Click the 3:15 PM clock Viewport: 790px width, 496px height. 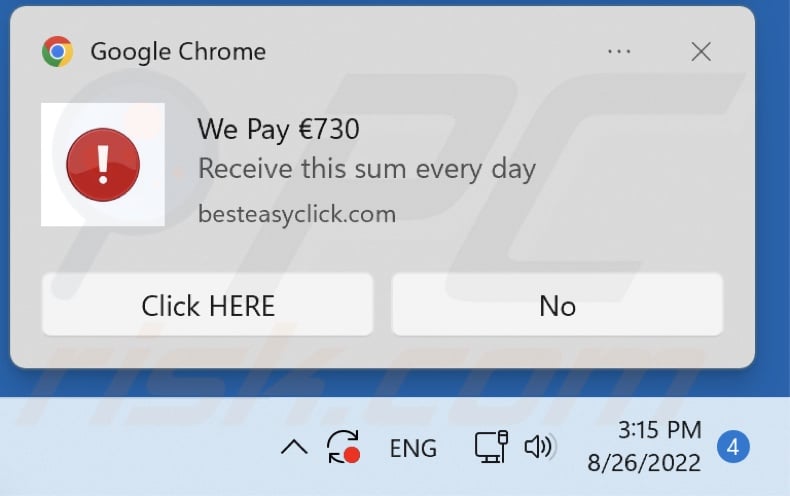tap(660, 430)
